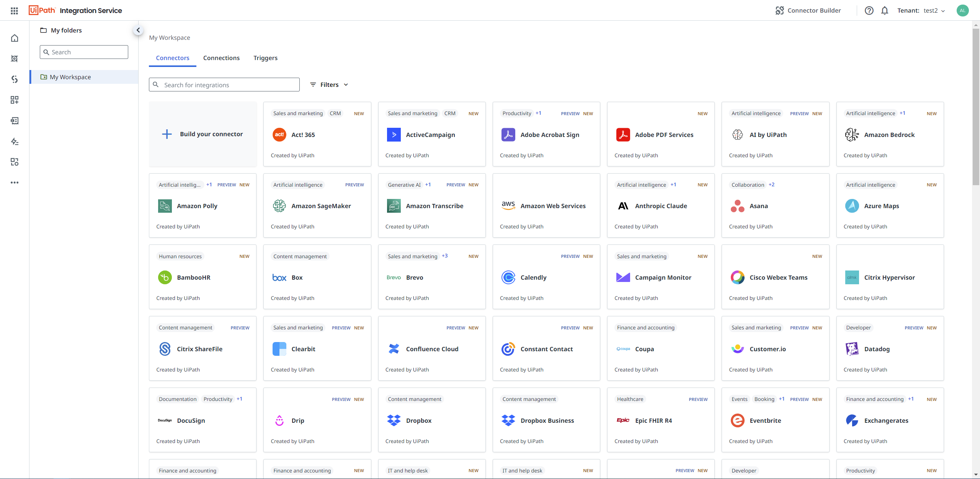Open the app launcher grid icon
980x479 pixels.
click(15, 11)
